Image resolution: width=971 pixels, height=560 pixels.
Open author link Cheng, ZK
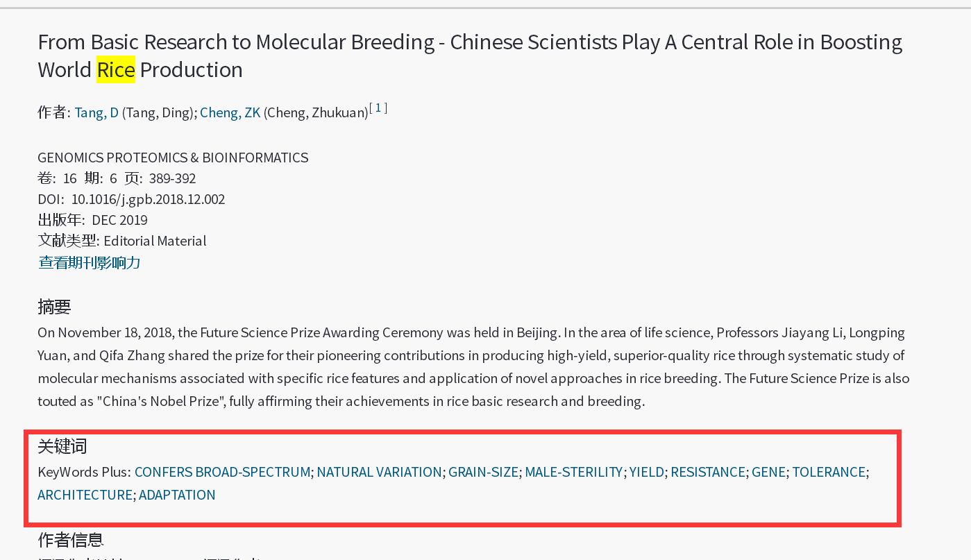230,112
